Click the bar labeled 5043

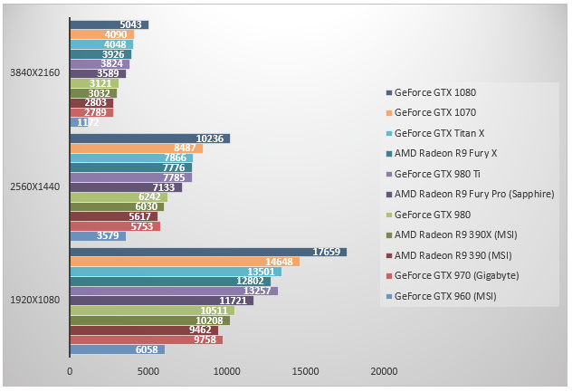point(110,24)
